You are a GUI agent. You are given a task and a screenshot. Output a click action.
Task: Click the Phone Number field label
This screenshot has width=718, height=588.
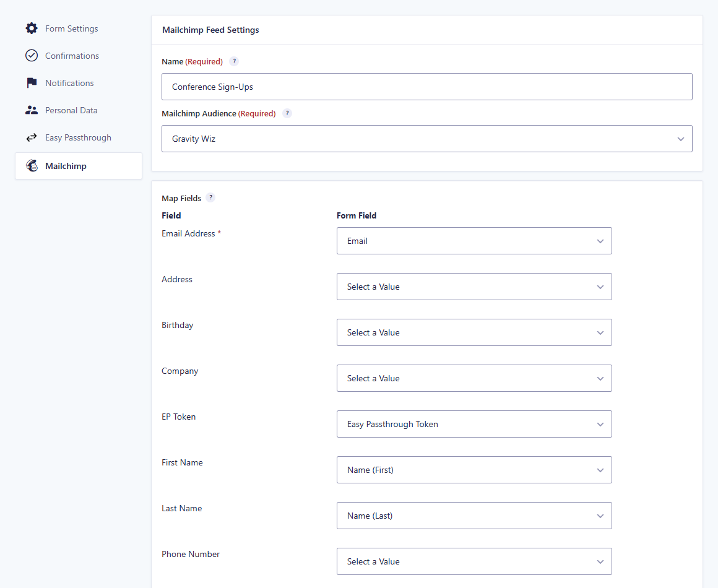tap(191, 554)
